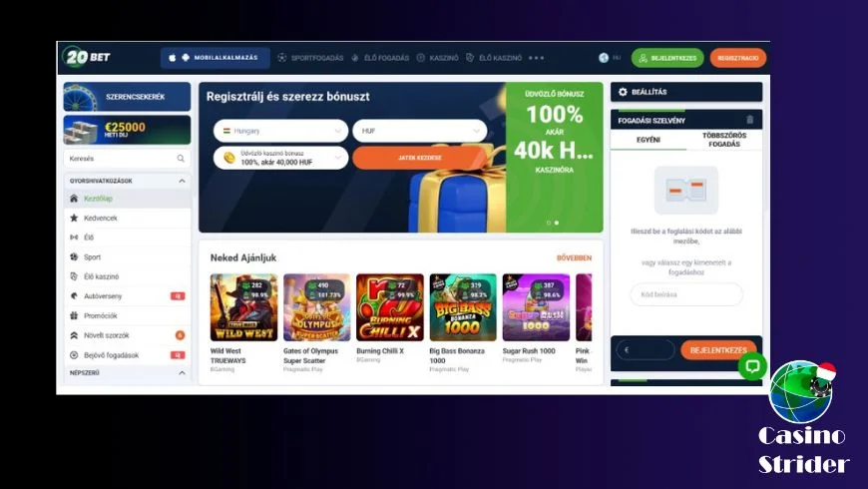Viewport: 868px width, 489px height.
Task: Click the 20Bet logo
Action: [87, 57]
